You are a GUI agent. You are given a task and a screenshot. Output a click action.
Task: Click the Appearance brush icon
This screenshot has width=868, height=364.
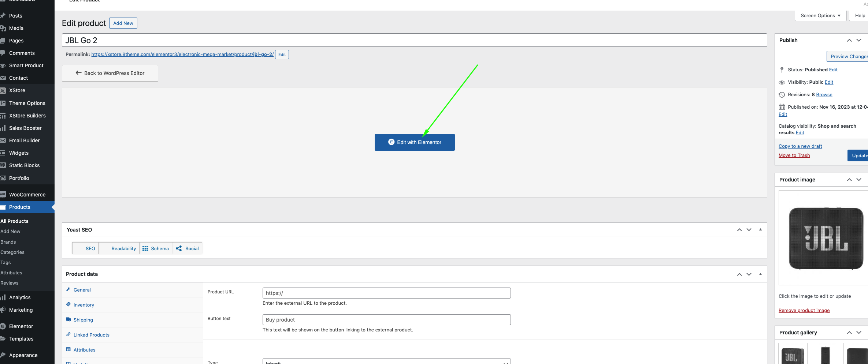click(x=3, y=355)
